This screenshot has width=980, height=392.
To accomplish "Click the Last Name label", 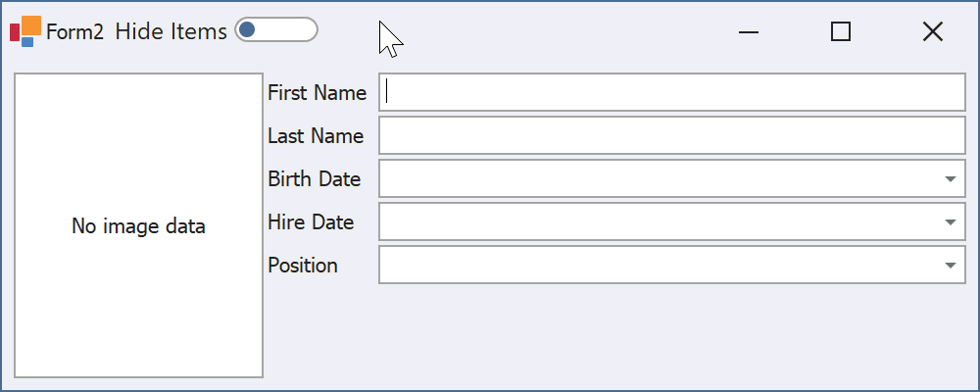I will coord(316,135).
